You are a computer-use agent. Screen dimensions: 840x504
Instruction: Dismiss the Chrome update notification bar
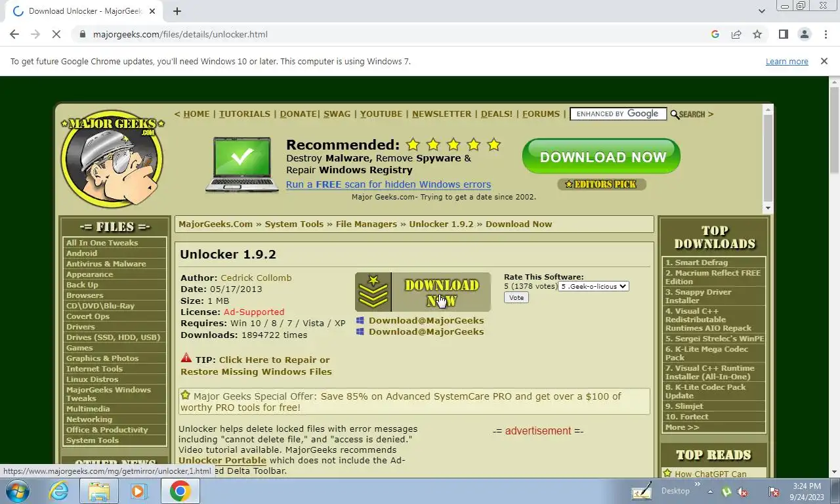(824, 61)
